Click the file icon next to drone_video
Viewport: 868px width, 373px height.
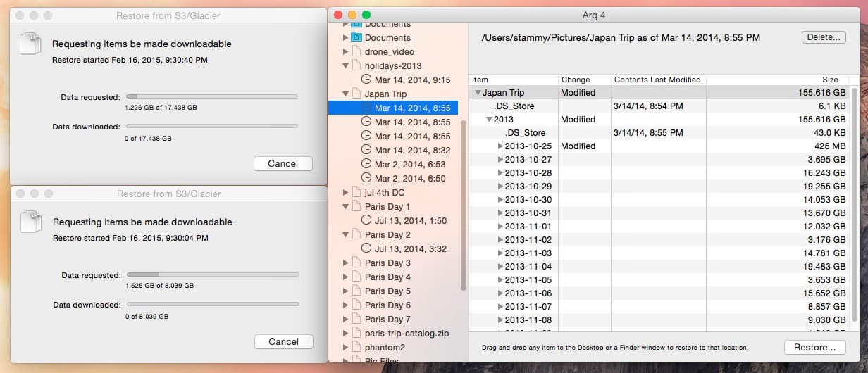[x=356, y=51]
